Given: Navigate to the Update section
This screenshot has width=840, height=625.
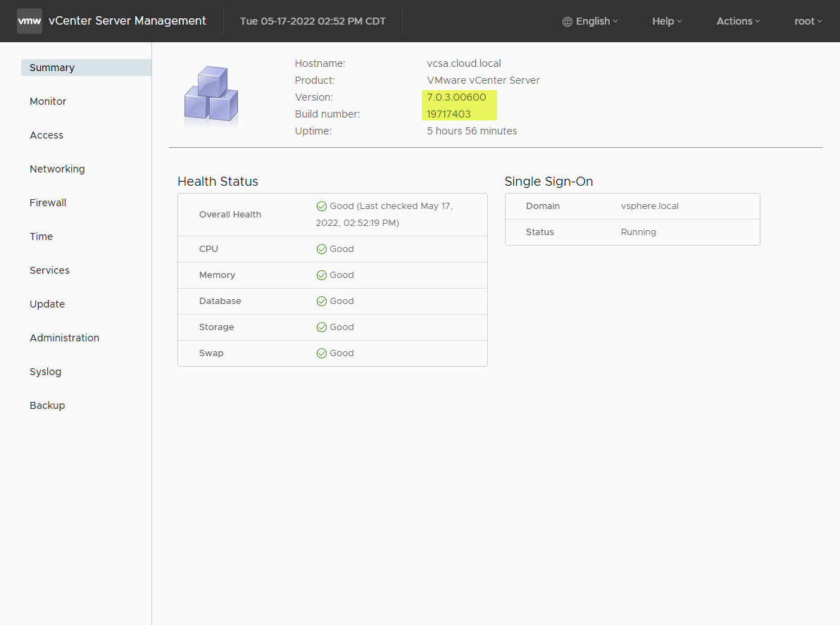Looking at the screenshot, I should tap(47, 304).
